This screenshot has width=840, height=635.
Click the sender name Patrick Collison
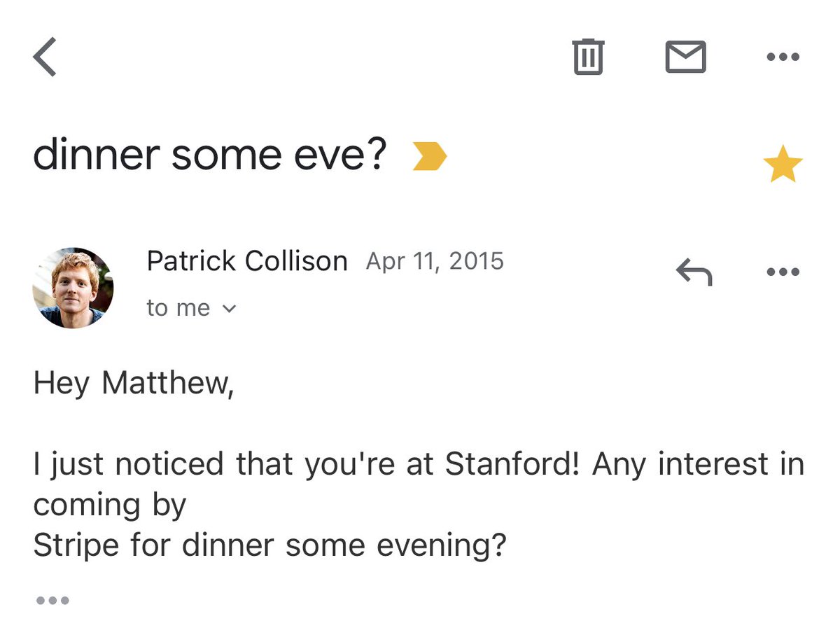(x=247, y=261)
